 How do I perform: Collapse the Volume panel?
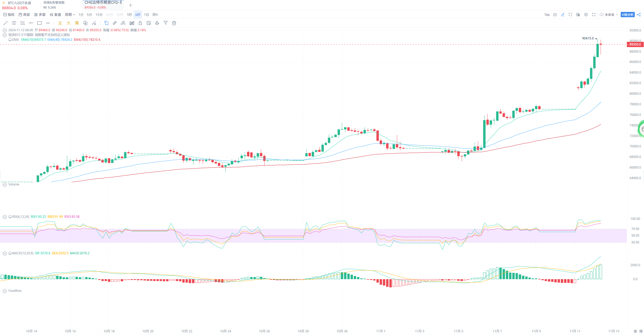coord(5,185)
